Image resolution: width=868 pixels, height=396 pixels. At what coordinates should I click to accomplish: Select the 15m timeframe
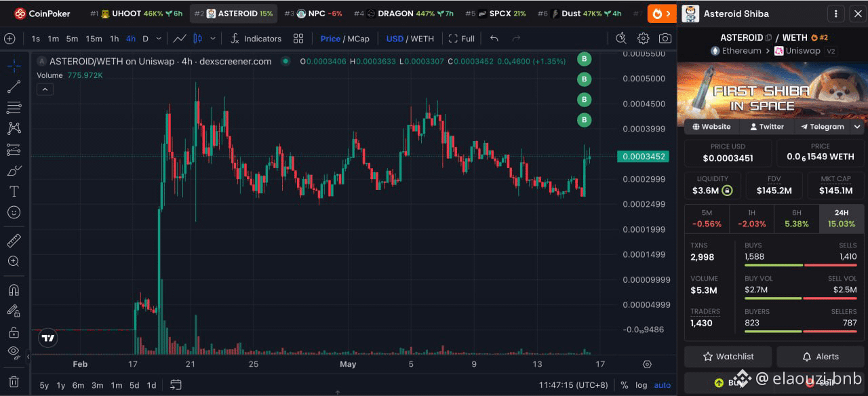point(94,39)
